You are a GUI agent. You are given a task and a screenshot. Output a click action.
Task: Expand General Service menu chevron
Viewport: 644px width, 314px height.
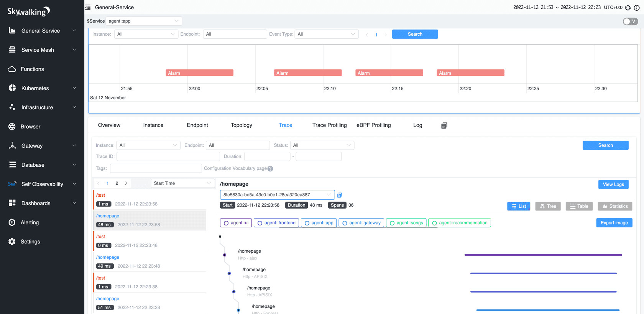tap(74, 31)
